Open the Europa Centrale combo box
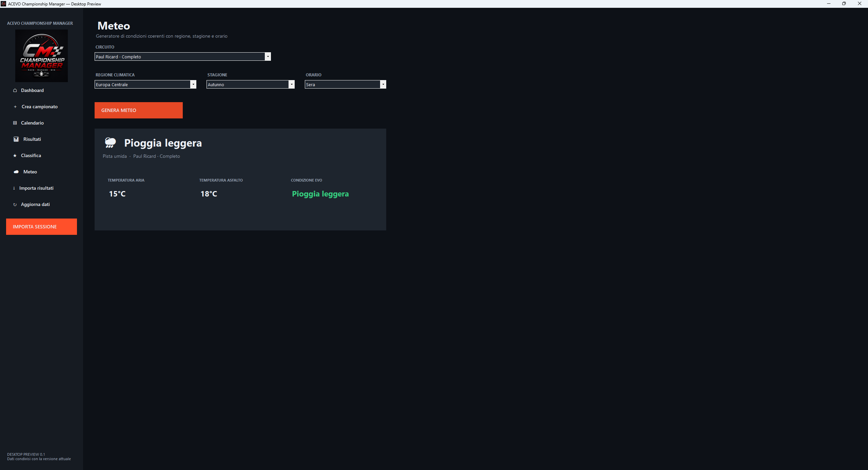Image resolution: width=868 pixels, height=470 pixels. click(x=145, y=84)
